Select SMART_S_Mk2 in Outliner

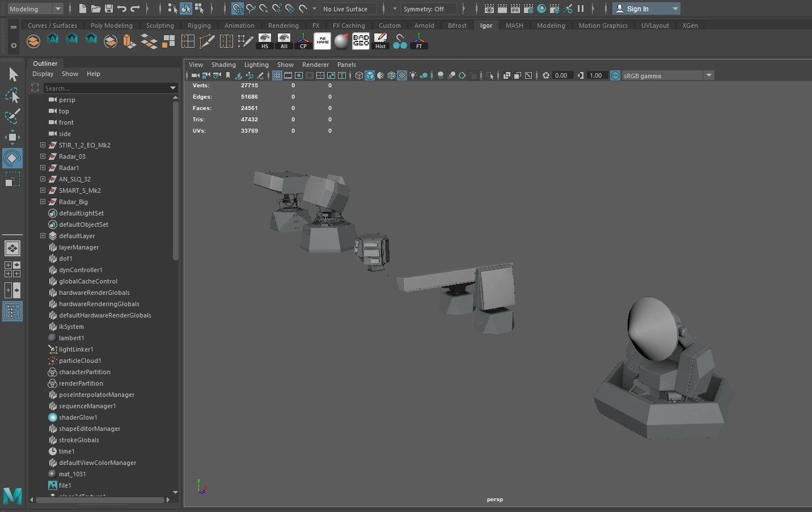click(80, 191)
